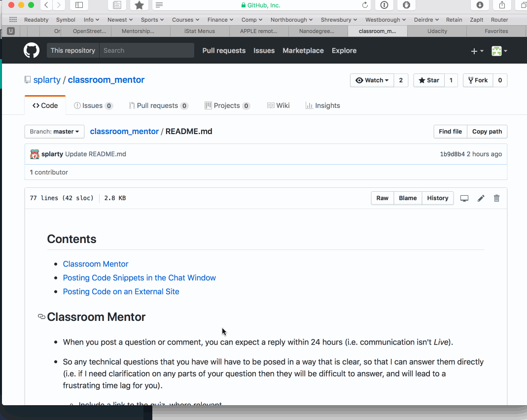
Task: Open commit 1b9d8b4
Action: (453, 154)
